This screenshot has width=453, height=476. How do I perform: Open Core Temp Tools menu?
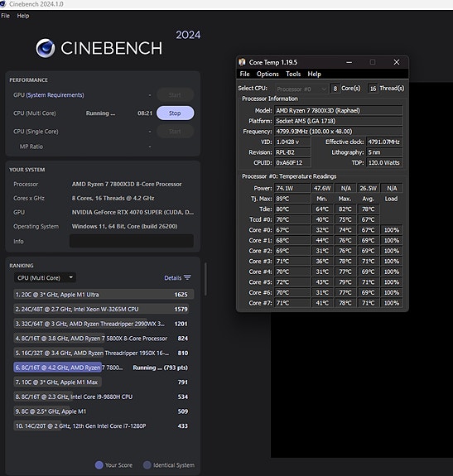point(293,74)
